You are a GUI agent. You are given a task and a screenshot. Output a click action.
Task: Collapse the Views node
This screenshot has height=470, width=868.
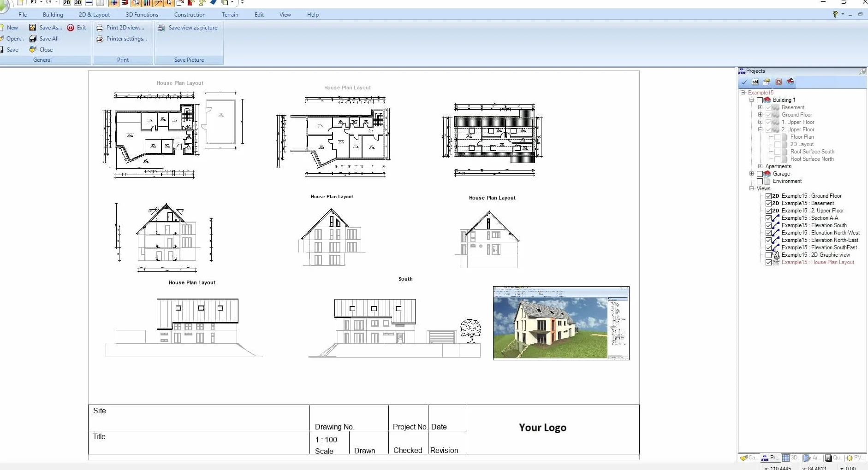click(x=751, y=188)
